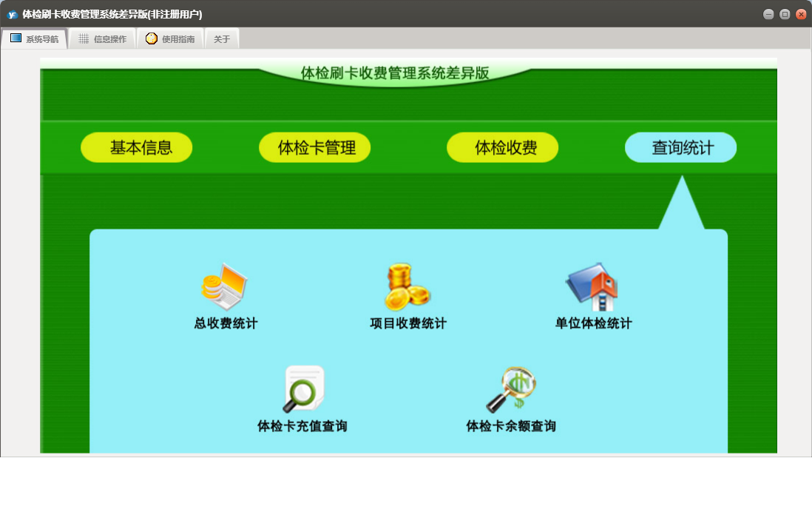Image resolution: width=812 pixels, height=532 pixels.
Task: Open the 体检卡充值查询 magnifier document icon
Action: tap(304, 389)
